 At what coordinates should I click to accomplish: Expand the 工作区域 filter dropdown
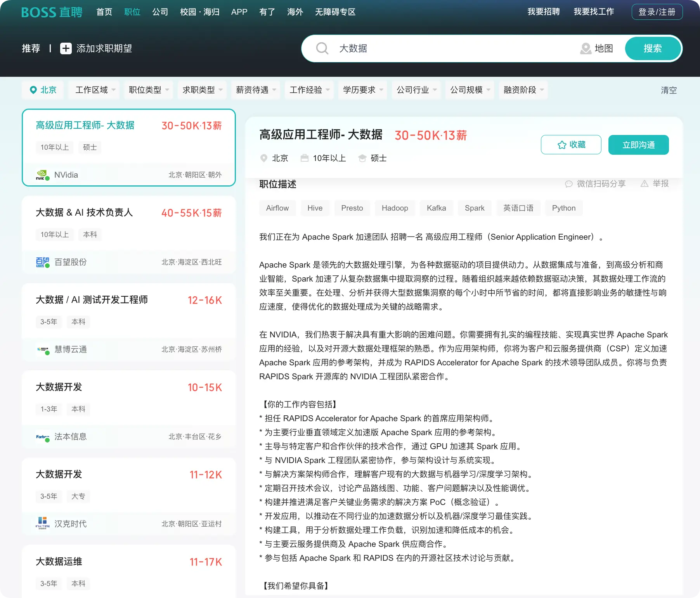(95, 90)
